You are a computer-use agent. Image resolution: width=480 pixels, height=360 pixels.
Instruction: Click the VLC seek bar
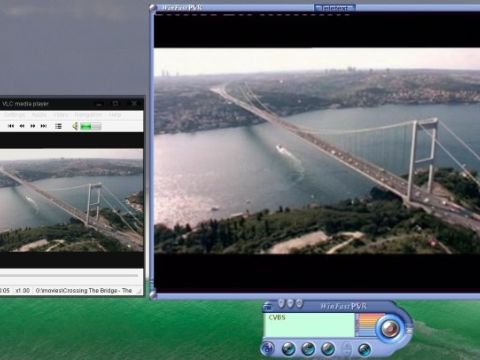click(69, 276)
